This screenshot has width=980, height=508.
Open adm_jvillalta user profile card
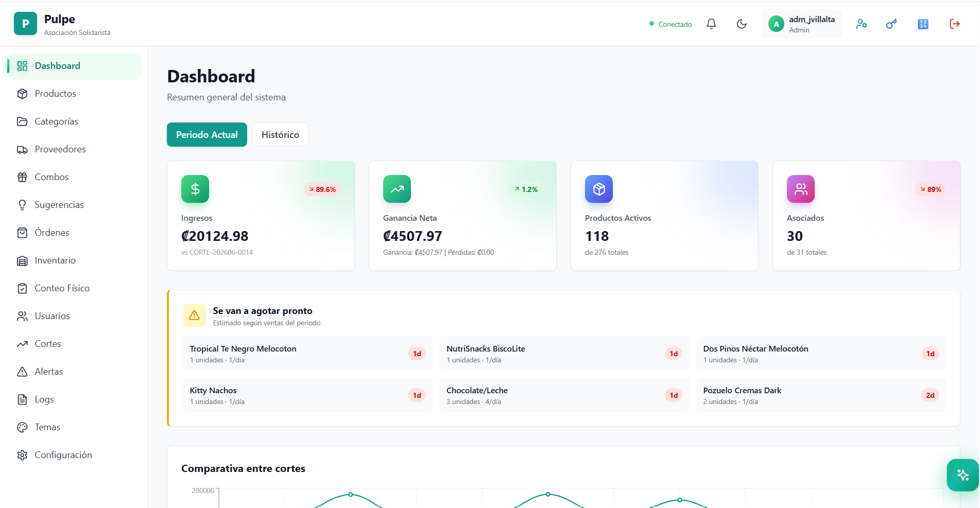click(x=801, y=24)
